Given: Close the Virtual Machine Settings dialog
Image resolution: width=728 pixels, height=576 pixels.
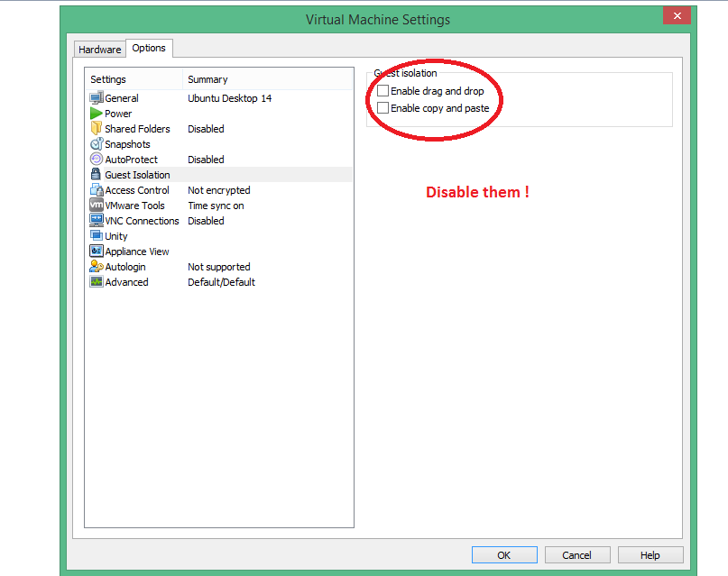Looking at the screenshot, I should tap(677, 15).
